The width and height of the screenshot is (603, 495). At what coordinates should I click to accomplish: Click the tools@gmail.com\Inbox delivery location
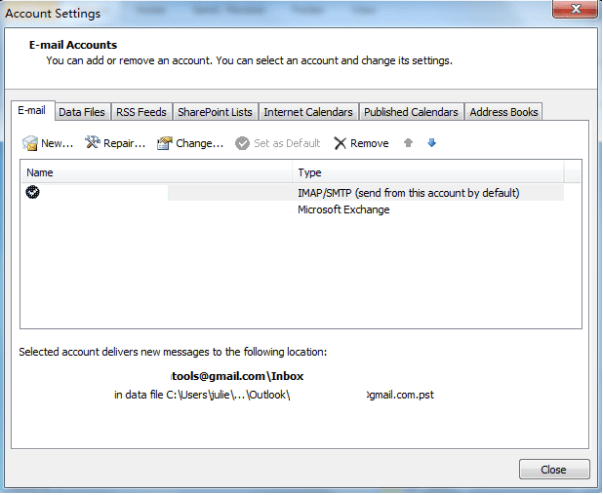[237, 376]
